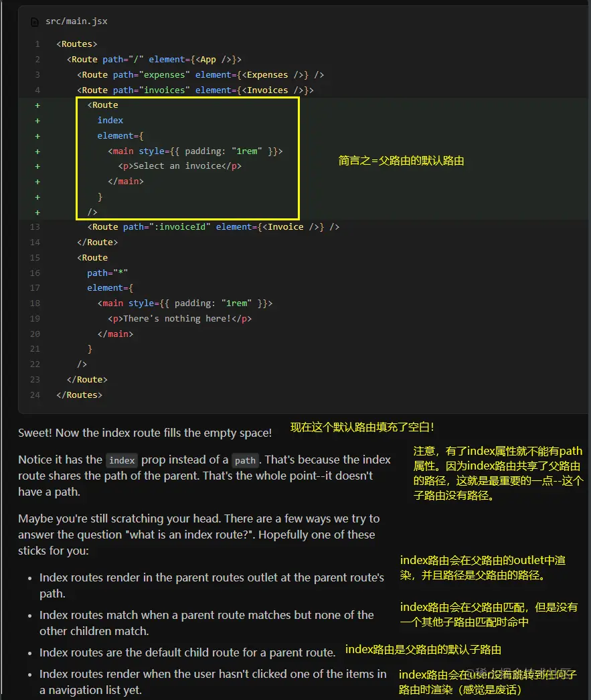Click the closing </Routes> tag
The image size is (591, 700).
point(79,395)
